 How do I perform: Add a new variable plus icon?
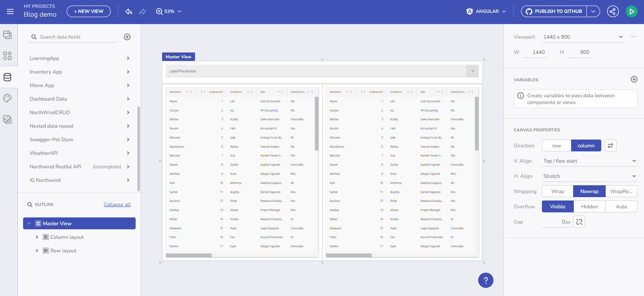(x=634, y=79)
